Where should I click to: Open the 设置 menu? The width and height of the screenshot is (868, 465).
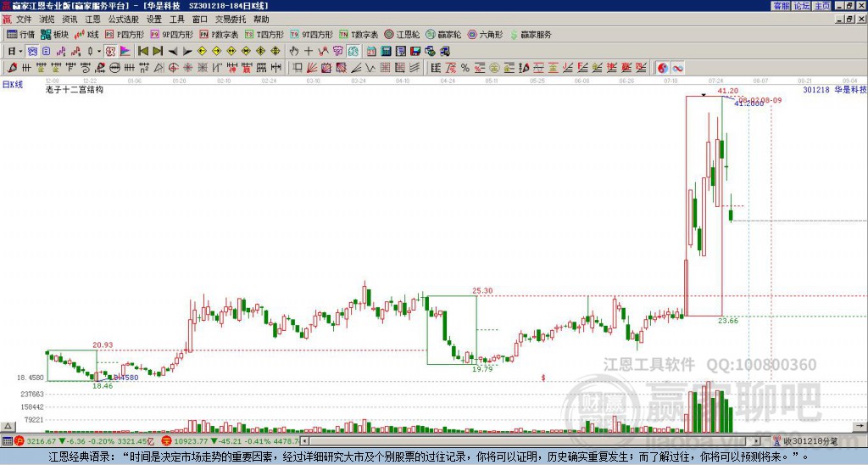(154, 20)
